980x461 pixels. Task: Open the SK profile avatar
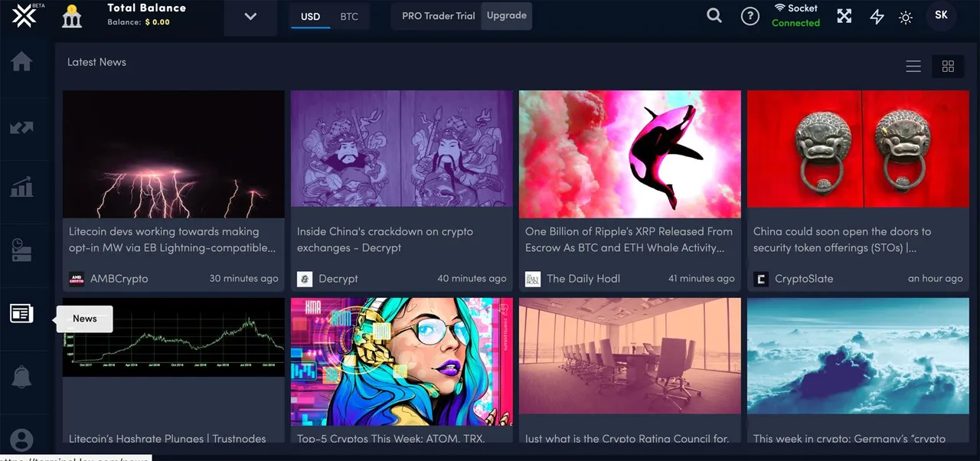941,16
